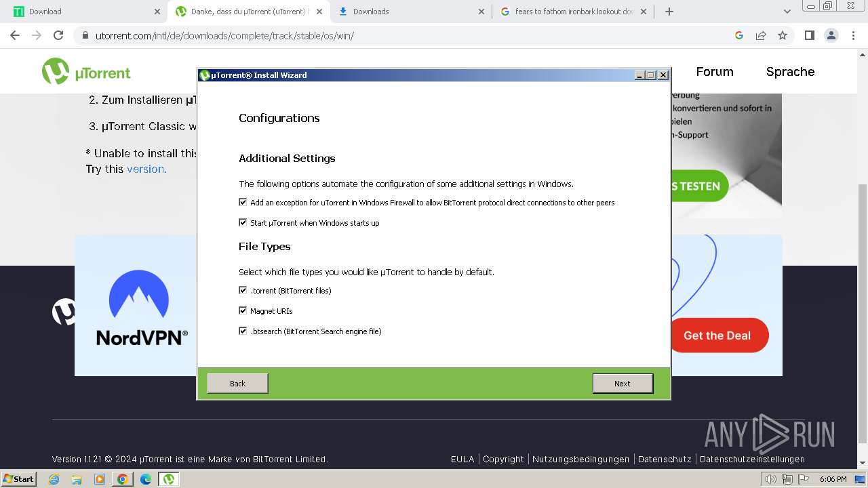Open the Copyright footer link
Viewport: 868px width, 488px height.
point(503,459)
